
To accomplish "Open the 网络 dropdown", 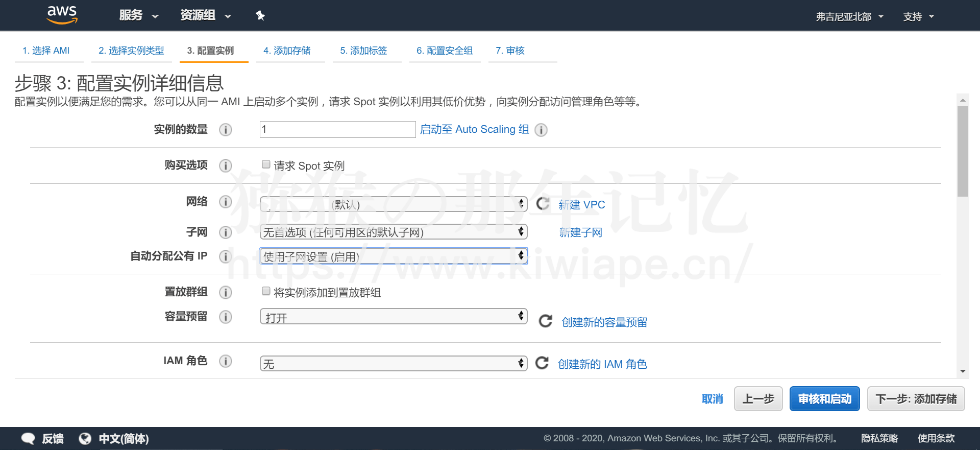I will pos(394,204).
